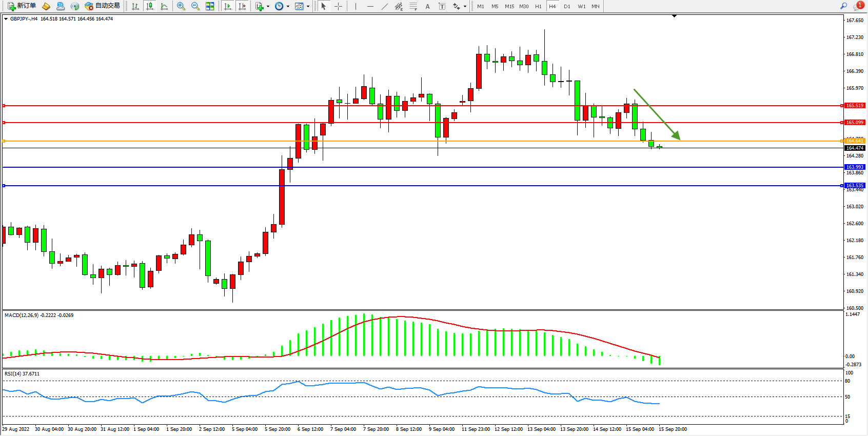868x436 pixels.
Task: Click the New Order (新订单) button
Action: pyautogui.click(x=22, y=6)
